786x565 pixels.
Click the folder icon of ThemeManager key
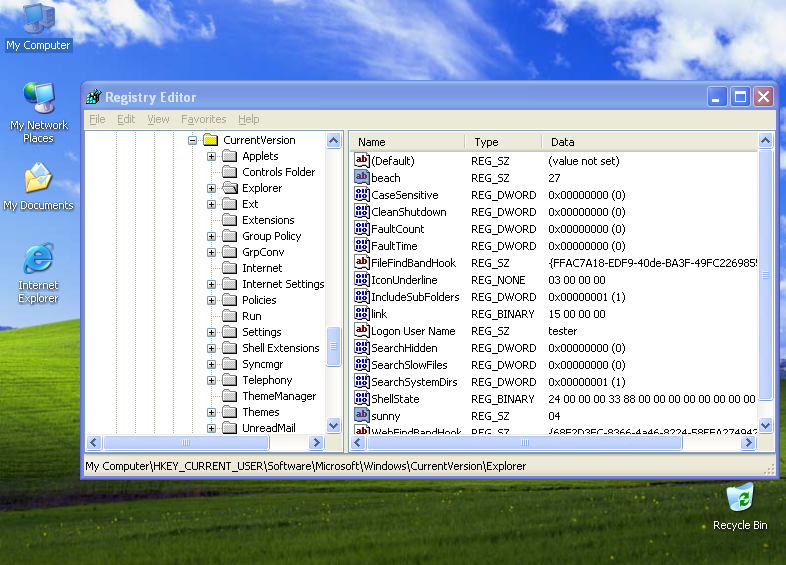coord(230,396)
